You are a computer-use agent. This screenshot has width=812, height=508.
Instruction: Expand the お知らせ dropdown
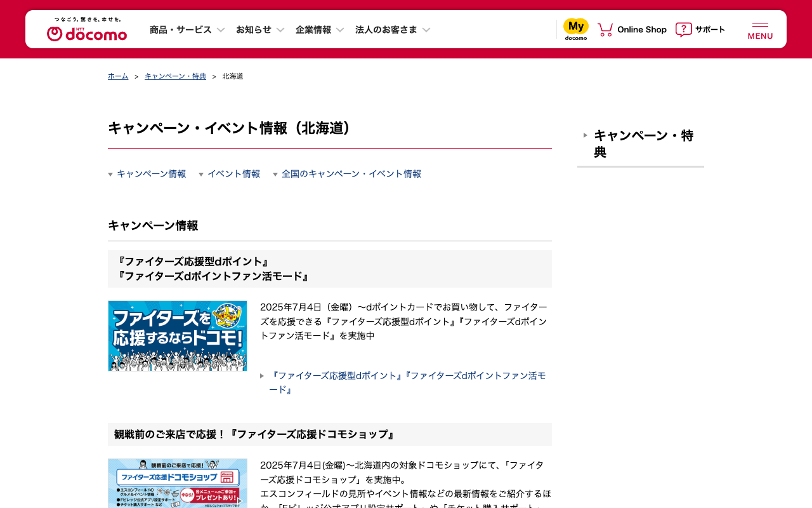click(x=260, y=29)
